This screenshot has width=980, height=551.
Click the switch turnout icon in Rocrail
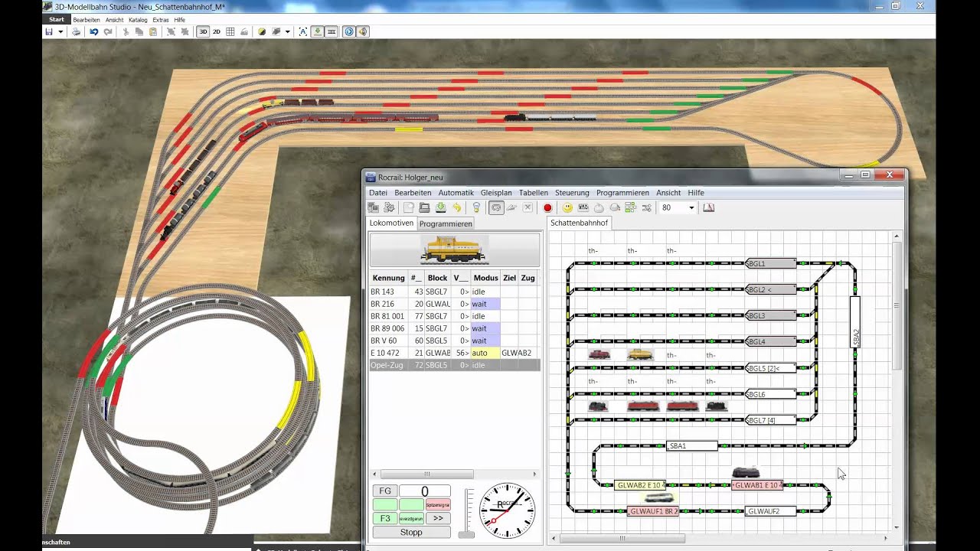click(647, 207)
